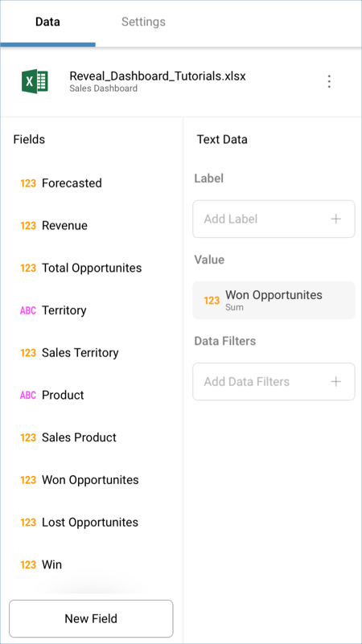
Task: Click the ABC text icon beside Product
Action: [x=28, y=395]
